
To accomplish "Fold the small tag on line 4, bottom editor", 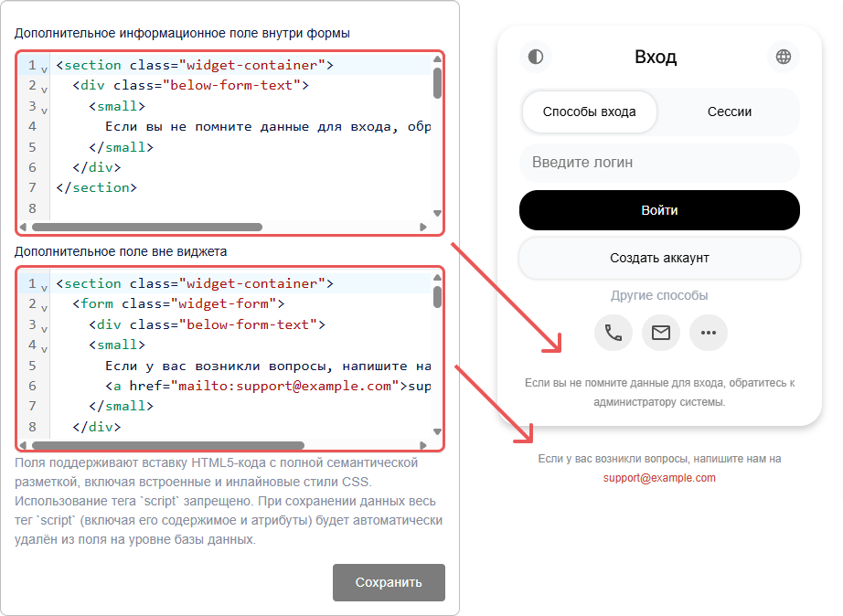I will pyautogui.click(x=44, y=347).
